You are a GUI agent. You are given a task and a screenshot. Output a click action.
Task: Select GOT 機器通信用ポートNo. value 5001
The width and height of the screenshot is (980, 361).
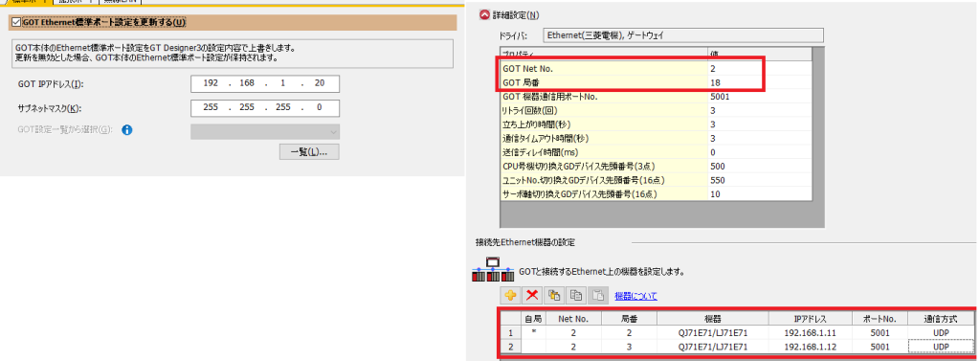point(759,97)
